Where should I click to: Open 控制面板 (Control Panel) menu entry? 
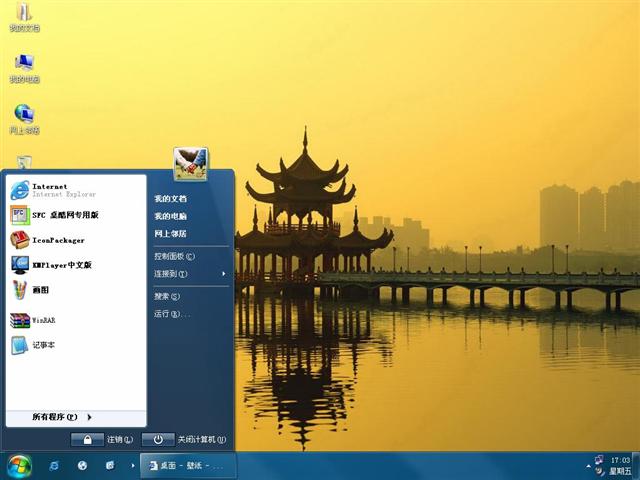174,256
